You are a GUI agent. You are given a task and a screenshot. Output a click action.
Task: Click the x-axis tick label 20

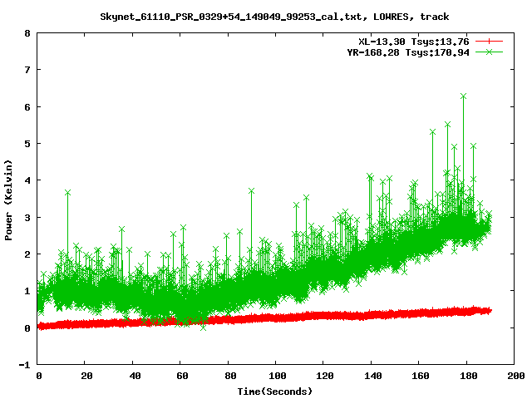pos(86,377)
